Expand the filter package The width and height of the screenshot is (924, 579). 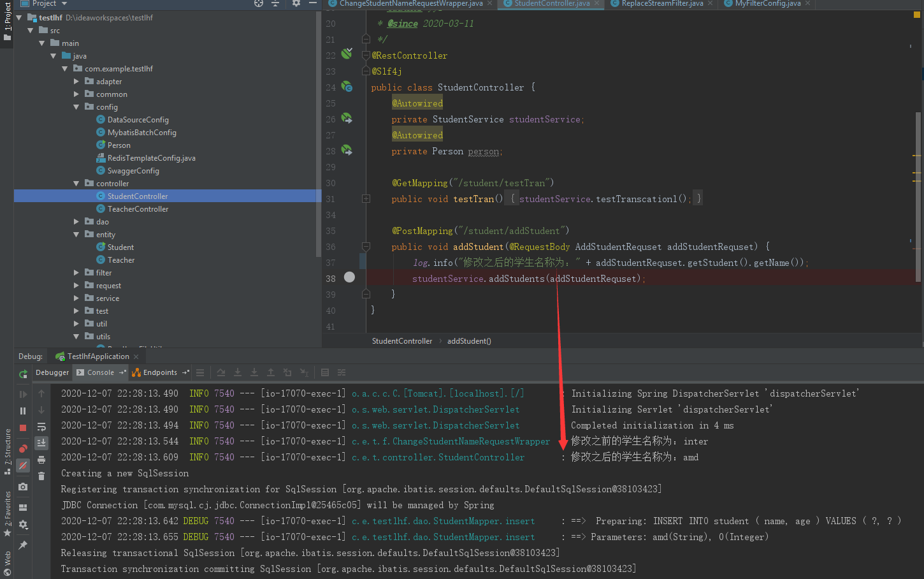tap(76, 272)
